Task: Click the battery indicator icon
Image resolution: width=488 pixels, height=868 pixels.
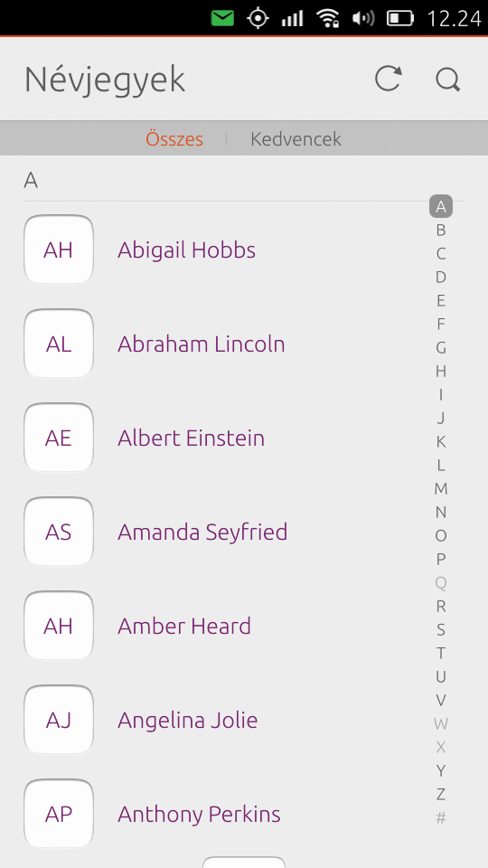Action: tap(400, 18)
